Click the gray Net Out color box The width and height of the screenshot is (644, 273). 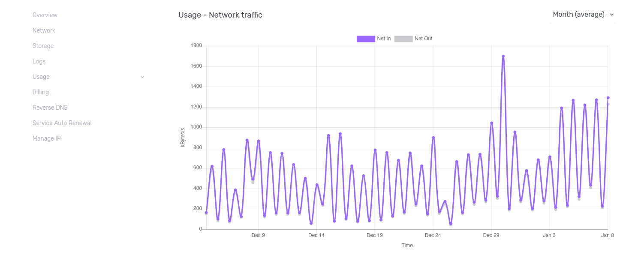(403, 39)
